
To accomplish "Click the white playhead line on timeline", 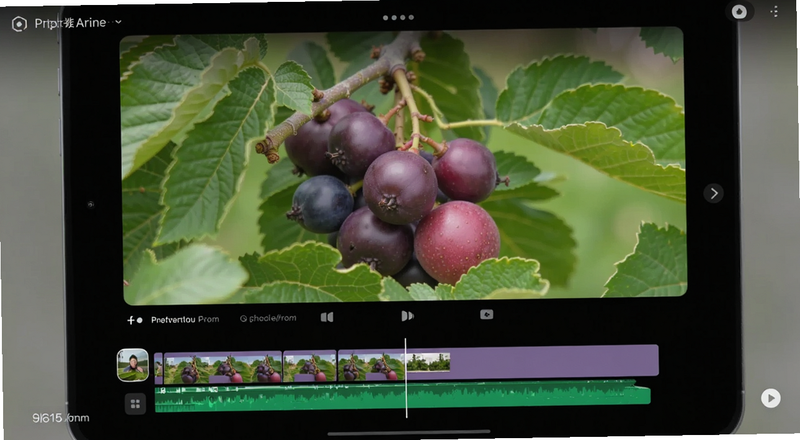I will (406, 378).
